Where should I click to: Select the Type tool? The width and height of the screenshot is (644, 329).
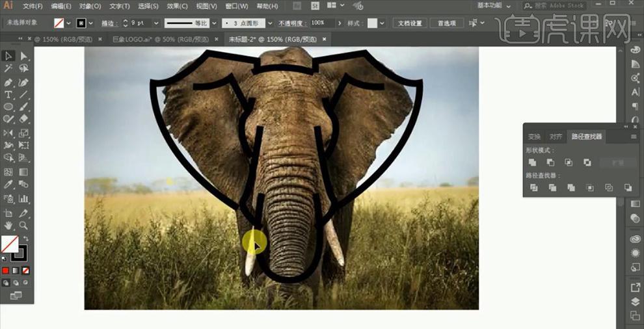click(x=8, y=94)
